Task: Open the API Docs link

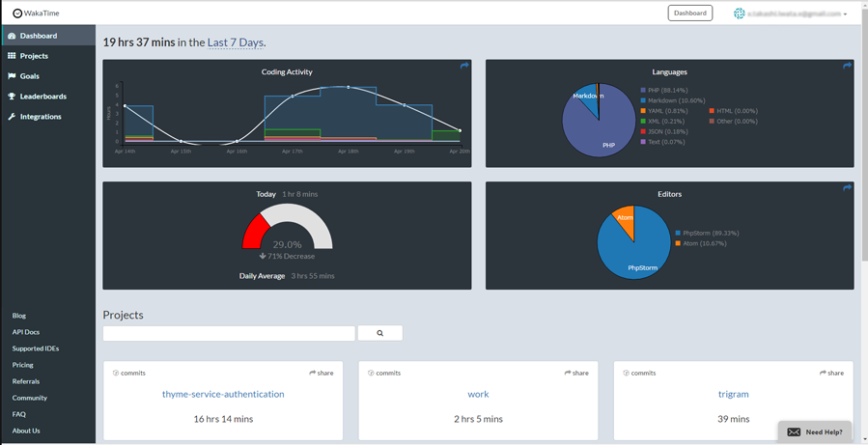Action: (x=26, y=332)
